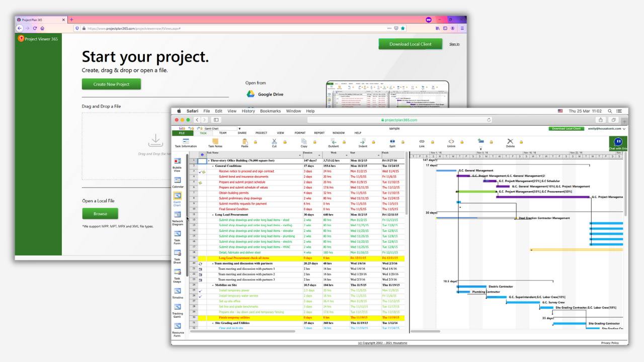Collapse the Mobilize on Site group

point(213,285)
